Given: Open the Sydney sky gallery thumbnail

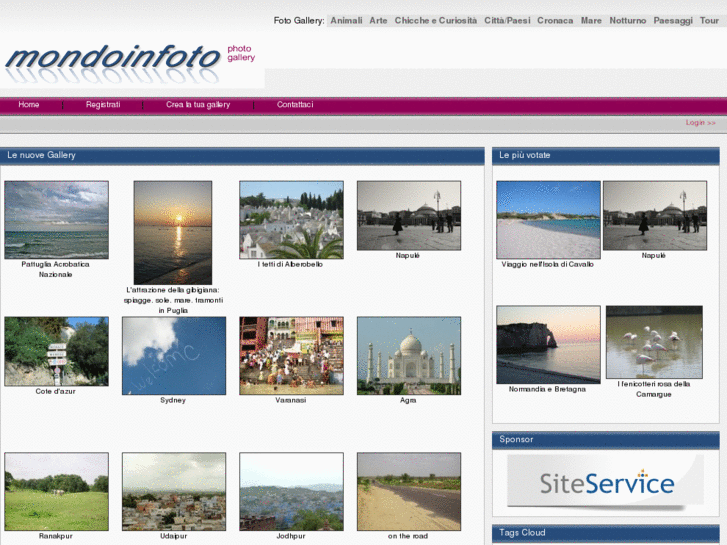Looking at the screenshot, I should 173,355.
